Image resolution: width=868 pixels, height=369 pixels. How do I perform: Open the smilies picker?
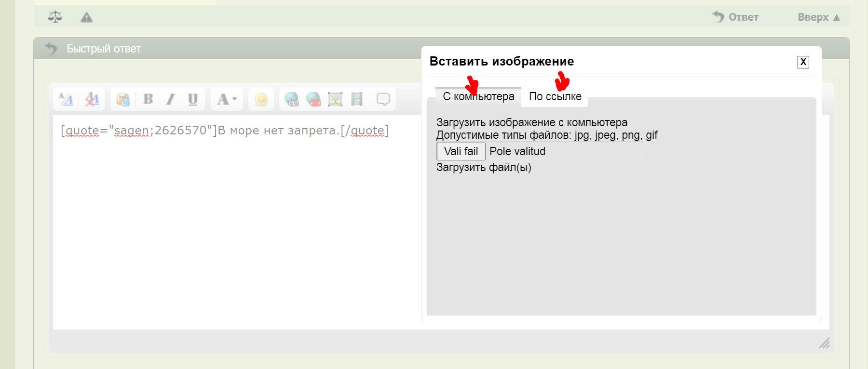(x=261, y=99)
